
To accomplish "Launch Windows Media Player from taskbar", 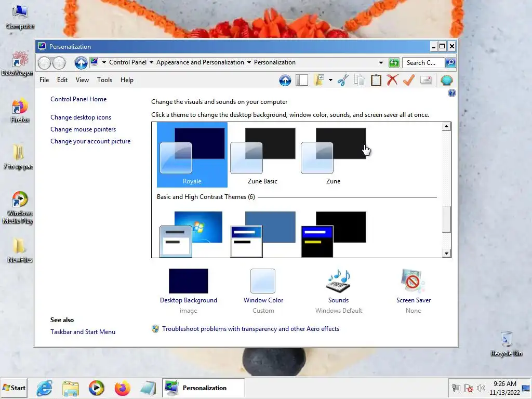I will coord(96,388).
